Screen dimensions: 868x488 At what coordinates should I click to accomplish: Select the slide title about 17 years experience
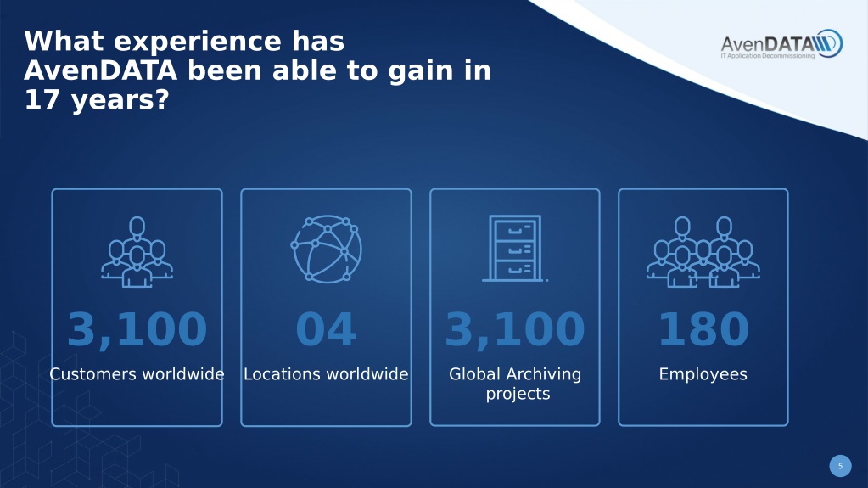coord(257,70)
